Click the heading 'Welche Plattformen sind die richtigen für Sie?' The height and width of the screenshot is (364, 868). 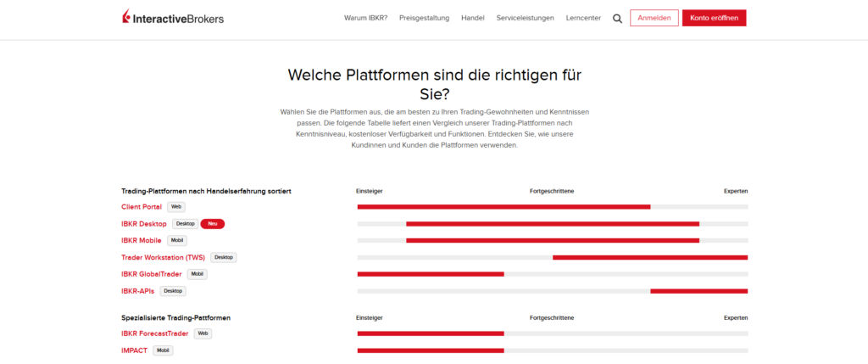pos(435,84)
